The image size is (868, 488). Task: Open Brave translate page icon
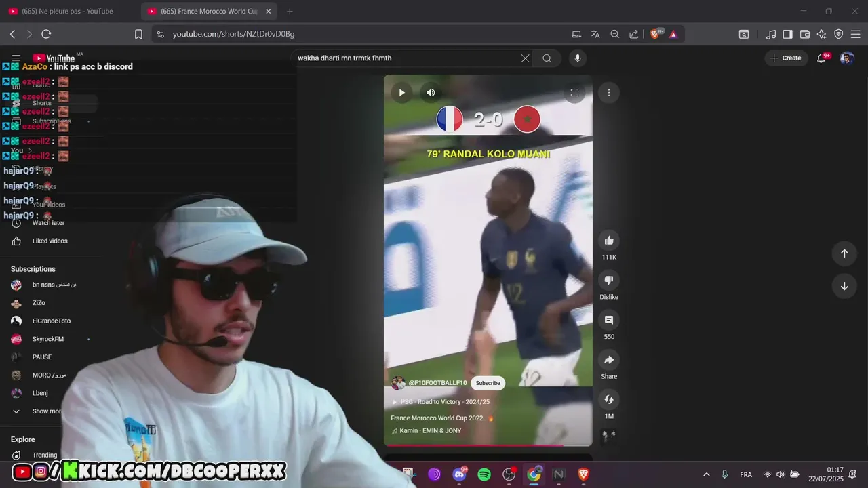click(595, 34)
